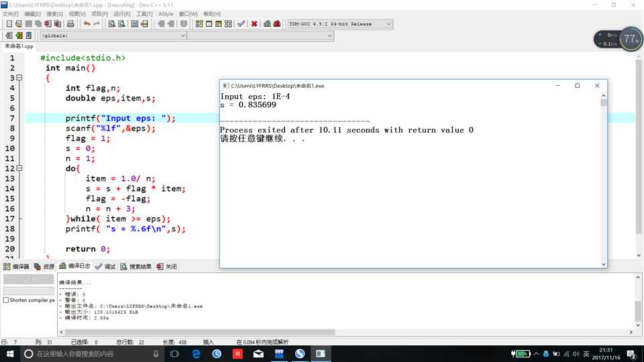
Task: Click the Profile Analysis chart icon
Action: coord(268,24)
